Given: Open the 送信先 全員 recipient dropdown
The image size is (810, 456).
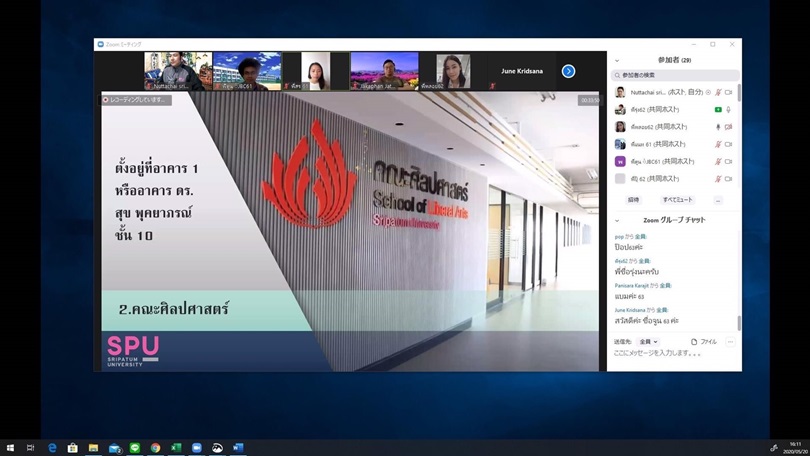Looking at the screenshot, I should click(648, 342).
